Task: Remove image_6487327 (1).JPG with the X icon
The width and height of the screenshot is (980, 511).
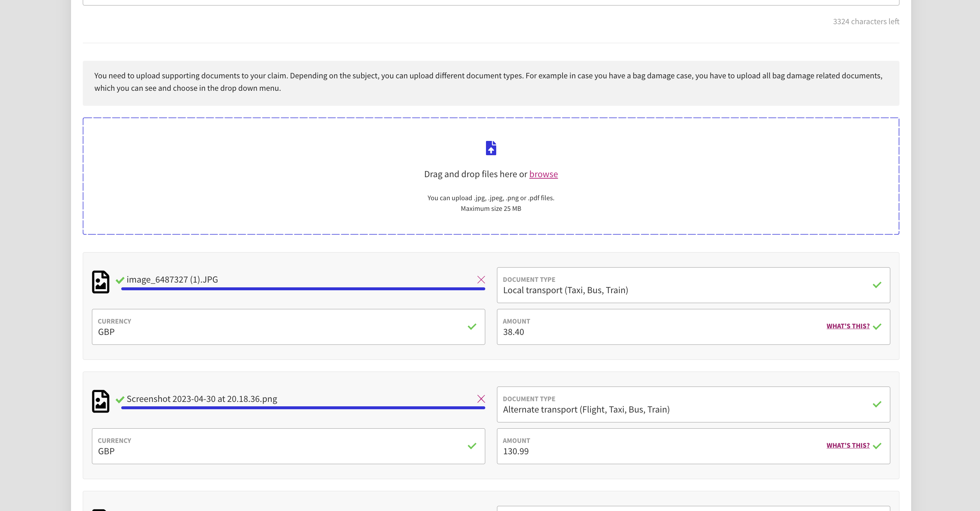Action: click(x=481, y=280)
